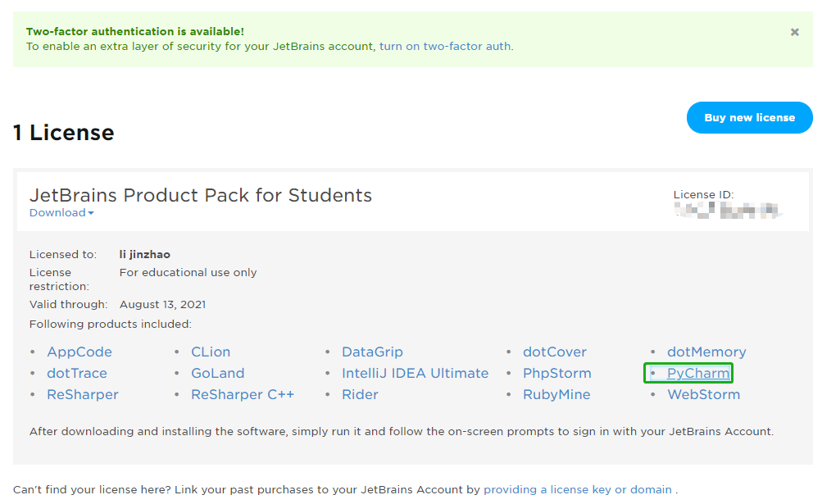Follow the providing a license key or domain link

pyautogui.click(x=578, y=489)
